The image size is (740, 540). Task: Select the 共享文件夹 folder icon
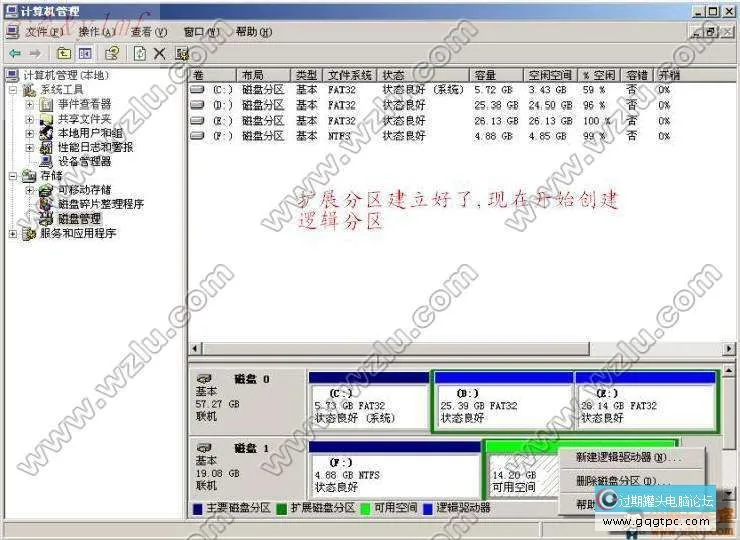pyautogui.click(x=46, y=119)
